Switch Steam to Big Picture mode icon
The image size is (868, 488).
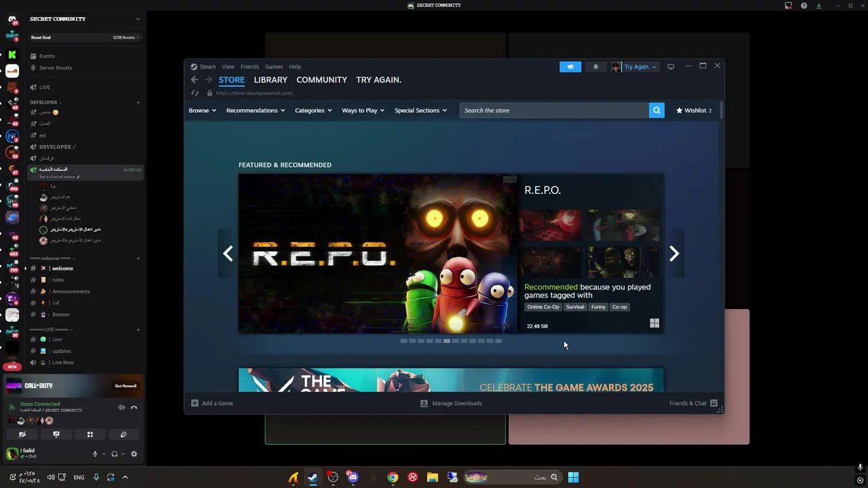[x=671, y=66]
